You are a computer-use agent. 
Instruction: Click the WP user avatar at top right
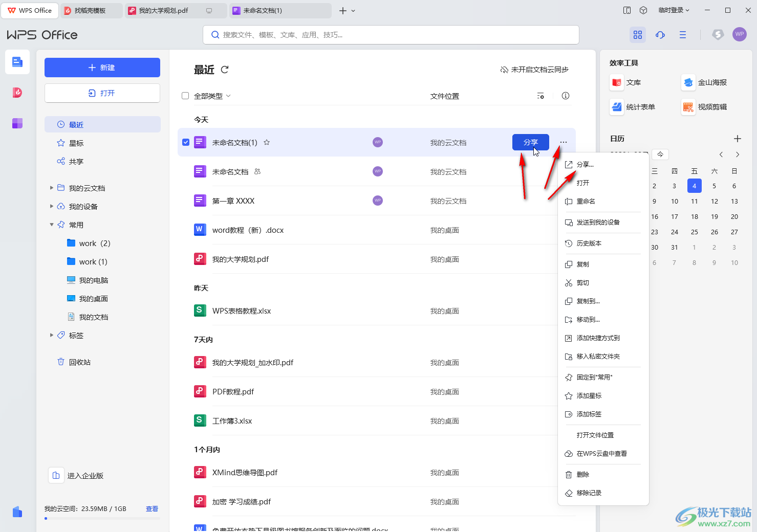pyautogui.click(x=740, y=34)
